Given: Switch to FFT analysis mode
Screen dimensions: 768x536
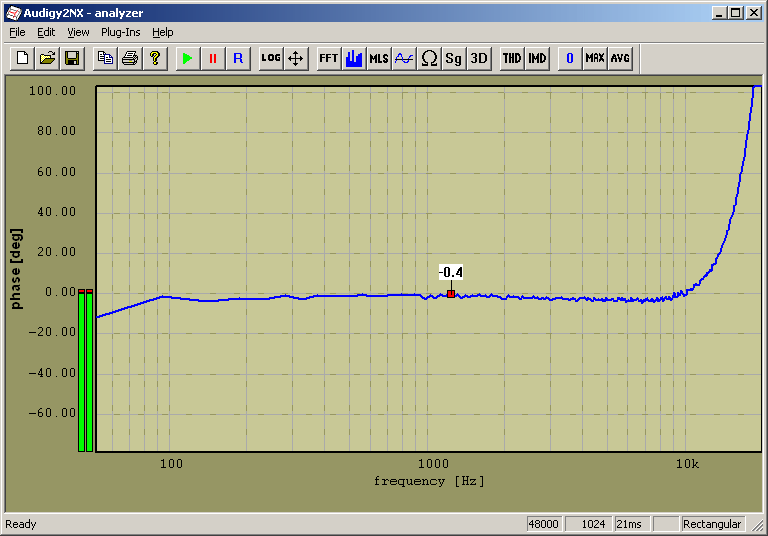Looking at the screenshot, I should click(x=328, y=58).
